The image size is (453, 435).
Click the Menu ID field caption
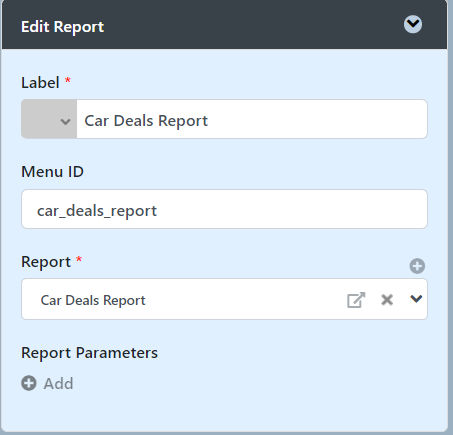click(52, 172)
